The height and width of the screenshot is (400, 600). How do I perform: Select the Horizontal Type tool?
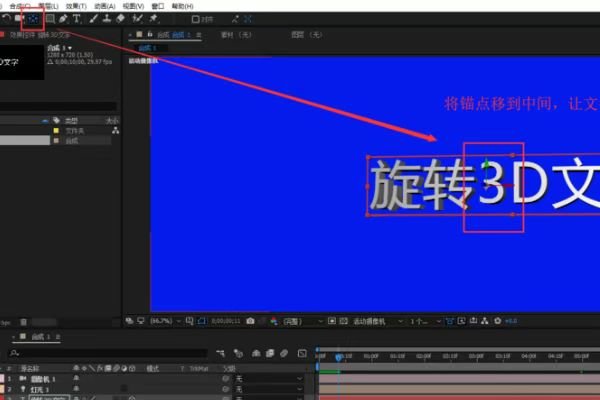point(77,18)
